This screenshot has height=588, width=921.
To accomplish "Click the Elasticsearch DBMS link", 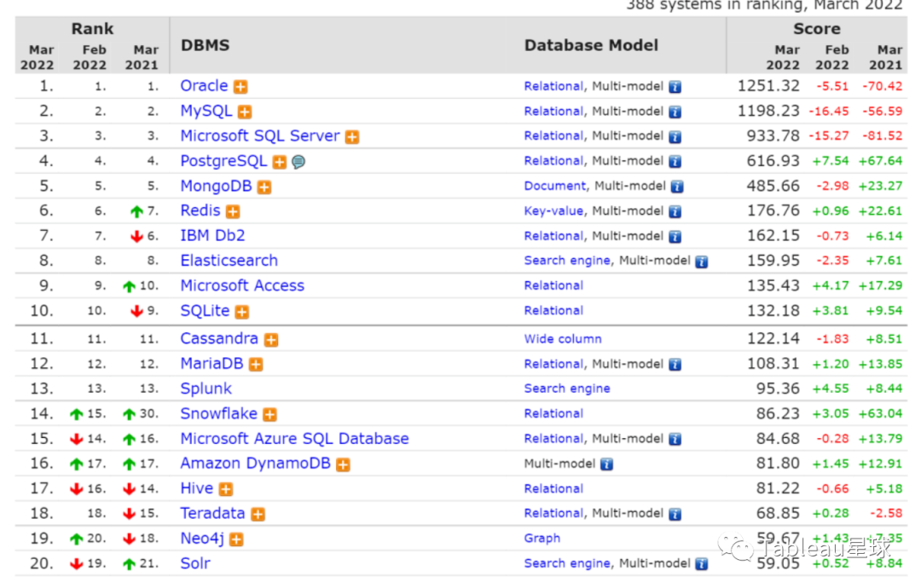I will pos(229,261).
